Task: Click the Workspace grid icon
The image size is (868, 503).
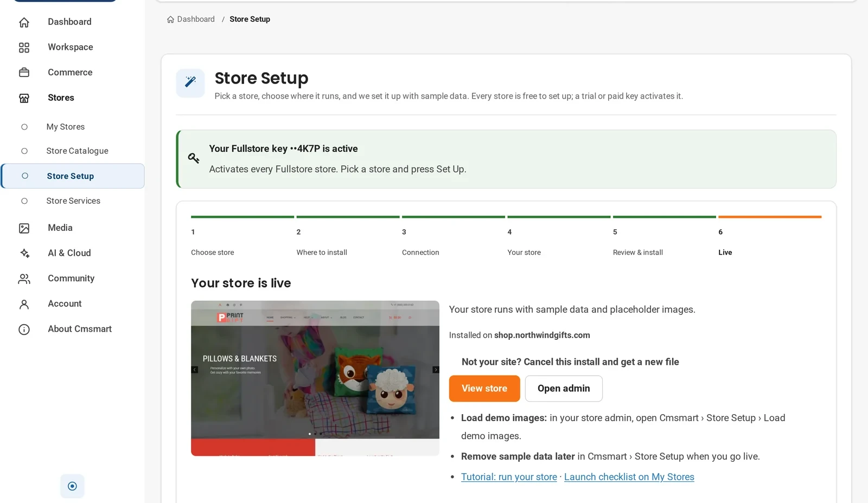Action: (x=24, y=48)
